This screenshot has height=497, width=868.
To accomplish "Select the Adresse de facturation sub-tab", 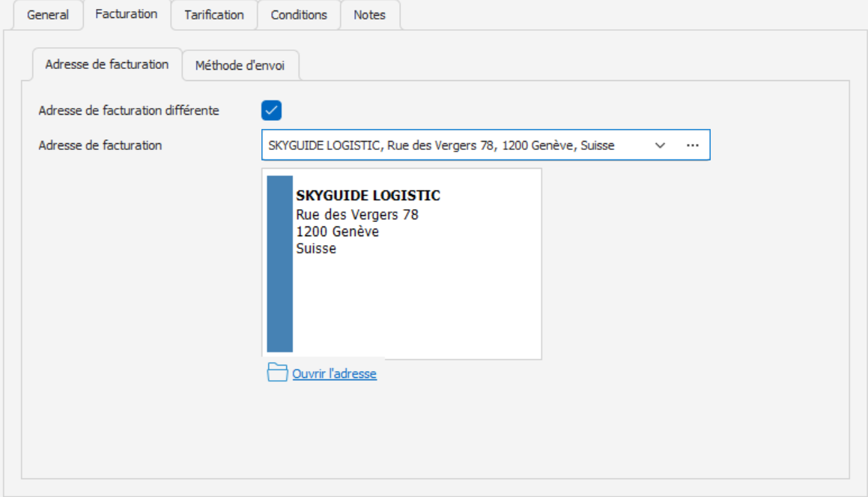I will pos(107,64).
